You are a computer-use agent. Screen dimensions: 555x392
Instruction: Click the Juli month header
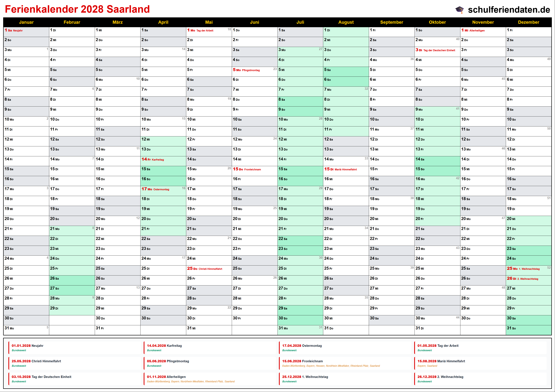[x=300, y=22]
